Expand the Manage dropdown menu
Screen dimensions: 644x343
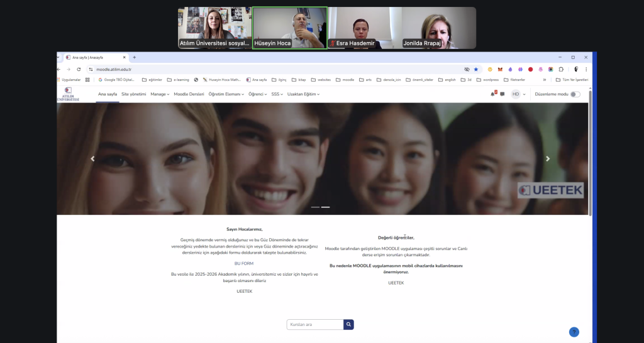[160, 94]
